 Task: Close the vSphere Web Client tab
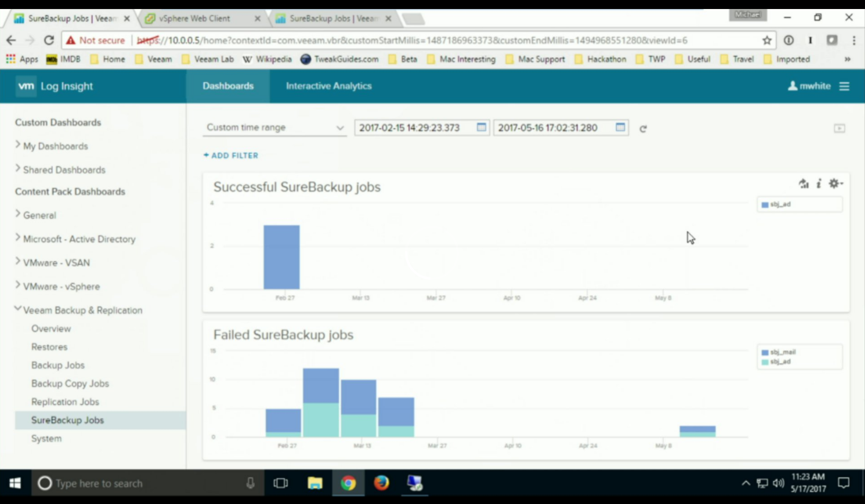pyautogui.click(x=258, y=19)
